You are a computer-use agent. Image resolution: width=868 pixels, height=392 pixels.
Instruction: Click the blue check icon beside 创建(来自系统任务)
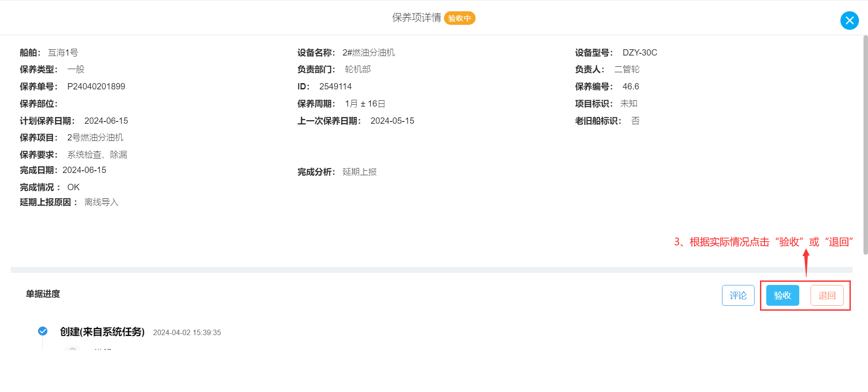pyautogui.click(x=42, y=331)
